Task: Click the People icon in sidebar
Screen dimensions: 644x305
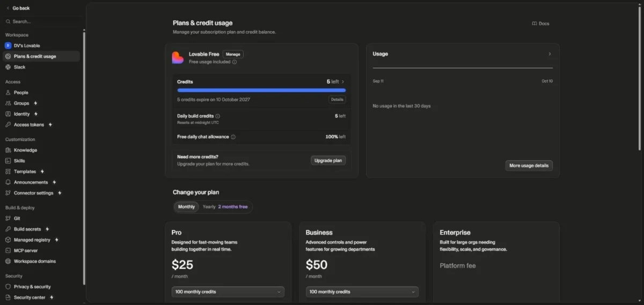Action: click(x=8, y=92)
